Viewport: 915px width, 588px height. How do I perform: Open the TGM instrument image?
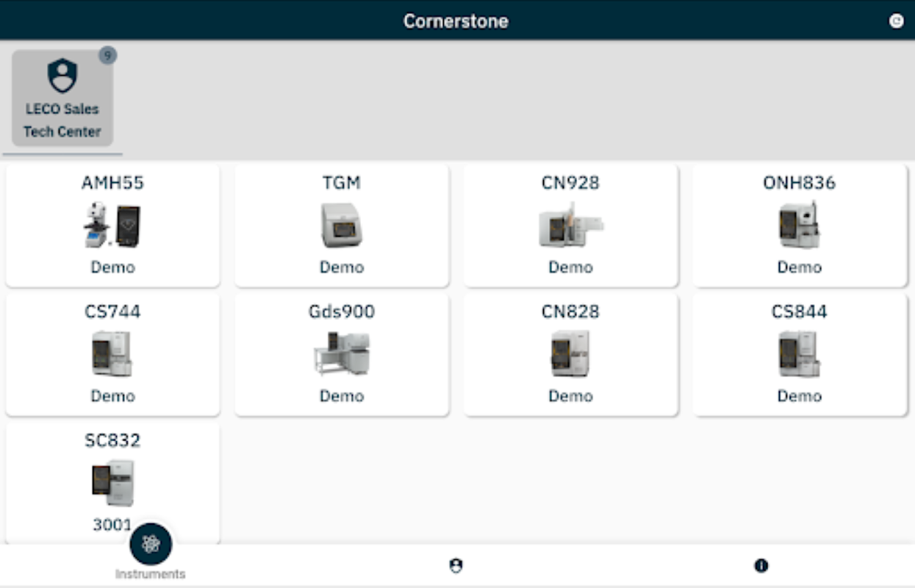[x=342, y=225]
